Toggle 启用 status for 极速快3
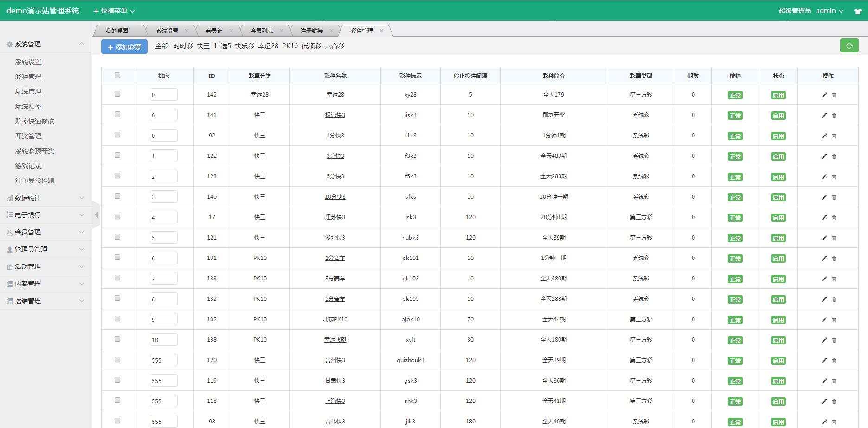This screenshot has height=428, width=868. [778, 116]
